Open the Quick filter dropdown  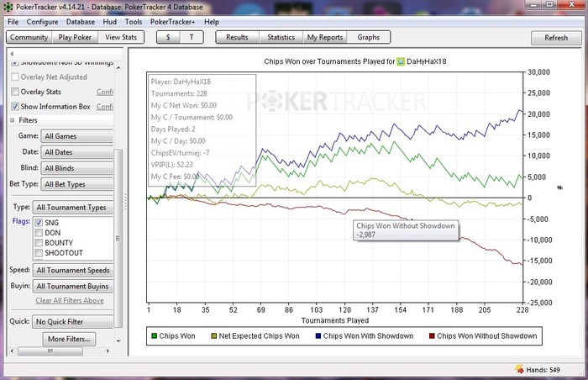tap(73, 322)
